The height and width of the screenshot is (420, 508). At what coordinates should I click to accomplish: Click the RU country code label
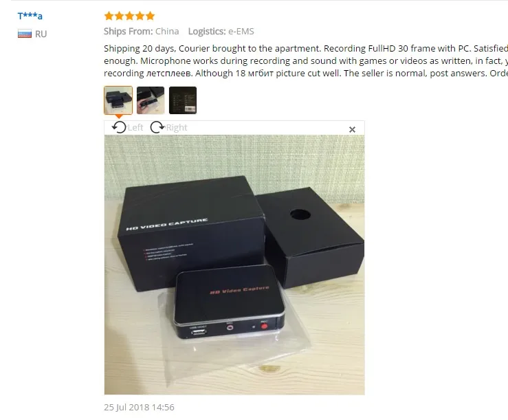(x=41, y=34)
